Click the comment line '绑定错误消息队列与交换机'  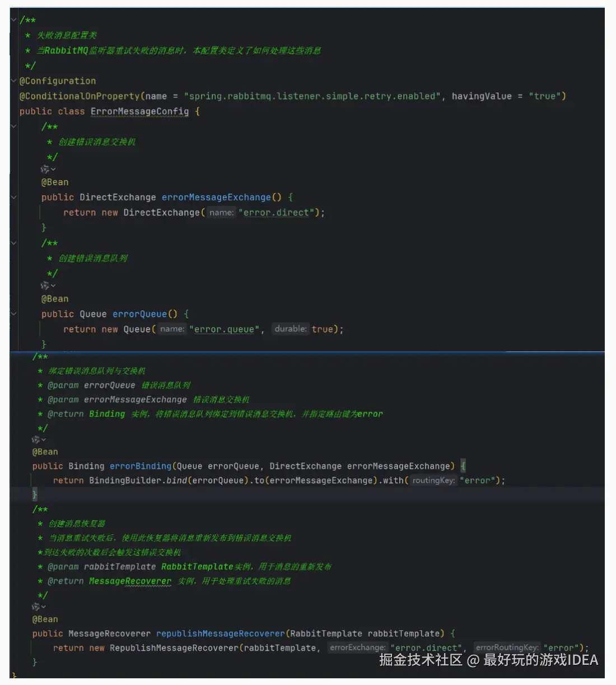click(x=97, y=370)
